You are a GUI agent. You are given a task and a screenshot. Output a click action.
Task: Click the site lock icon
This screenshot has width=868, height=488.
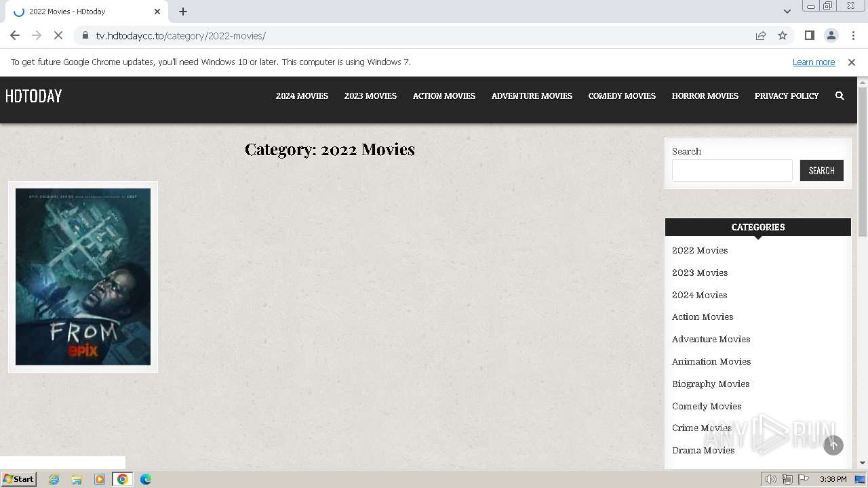pos(85,35)
